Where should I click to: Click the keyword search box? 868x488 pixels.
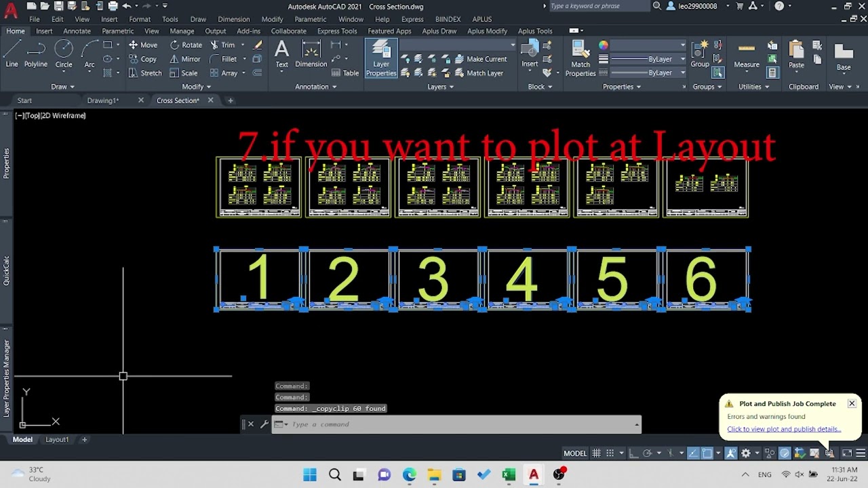pos(598,6)
